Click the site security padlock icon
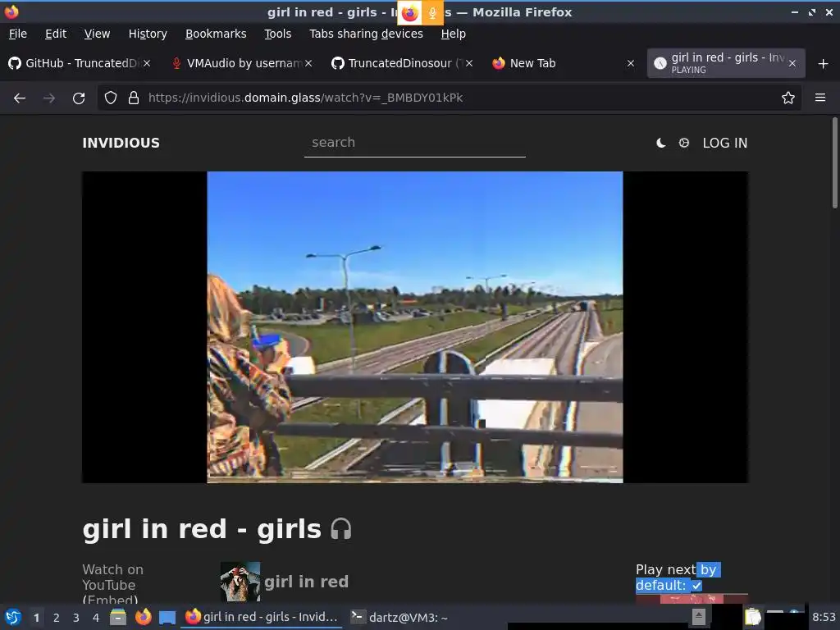This screenshot has width=840, height=630. (134, 98)
